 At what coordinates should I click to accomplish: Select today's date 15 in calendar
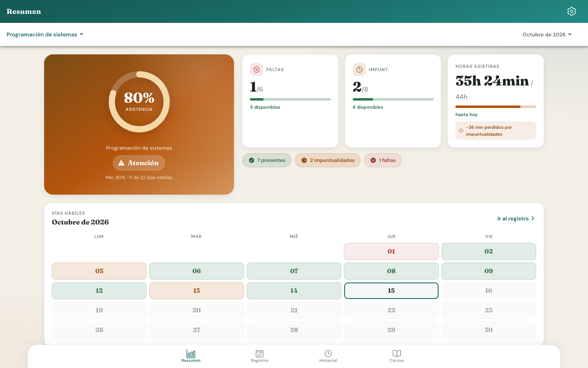point(391,291)
